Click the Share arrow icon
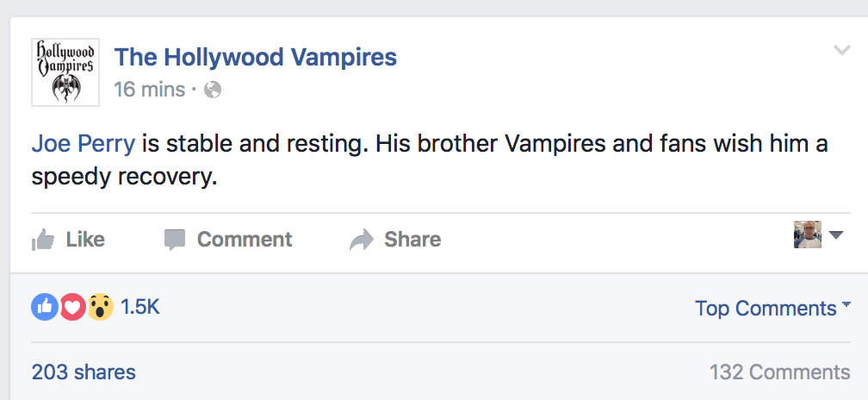 click(362, 240)
